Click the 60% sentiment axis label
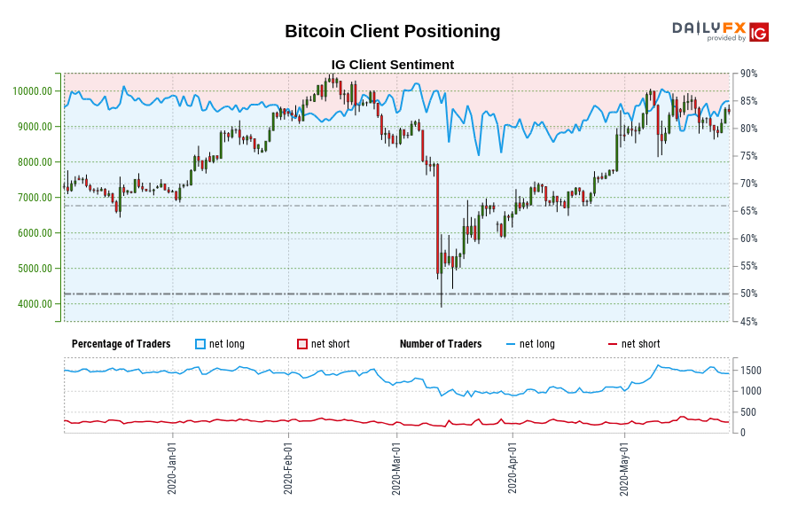The image size is (798, 532). coord(748,239)
